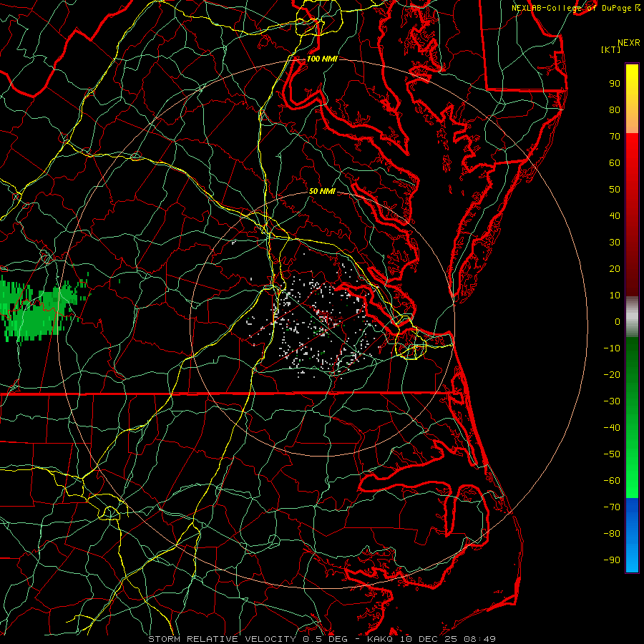The image size is (644, 644).
Task: Select the -80 value on velocity scale
Action: (612, 534)
